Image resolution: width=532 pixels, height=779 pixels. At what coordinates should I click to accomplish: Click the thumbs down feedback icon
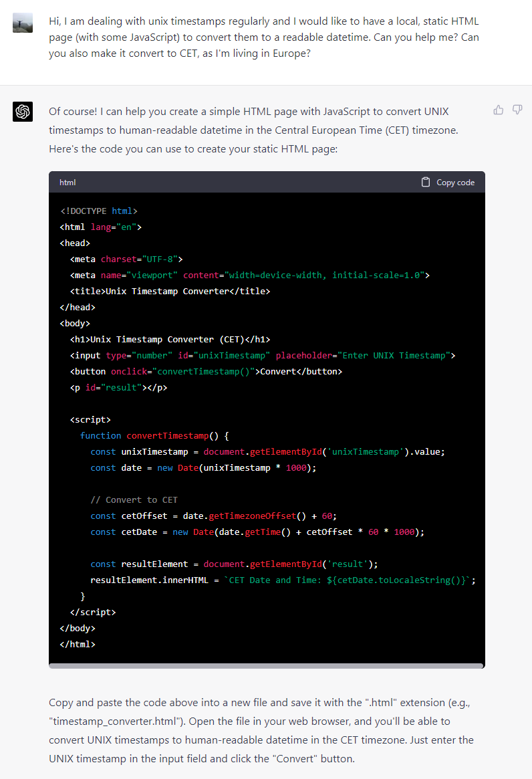(517, 110)
